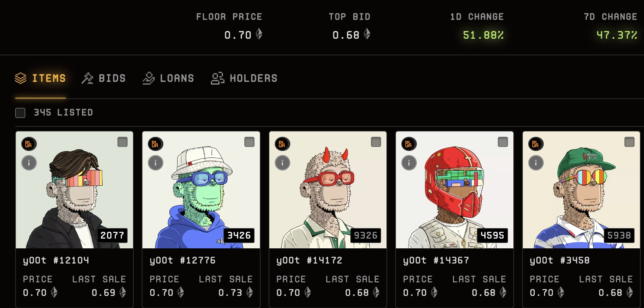The height and width of the screenshot is (308, 644).
Task: Tick the 345 Listed select-all checkbox
Action: pos(20,113)
